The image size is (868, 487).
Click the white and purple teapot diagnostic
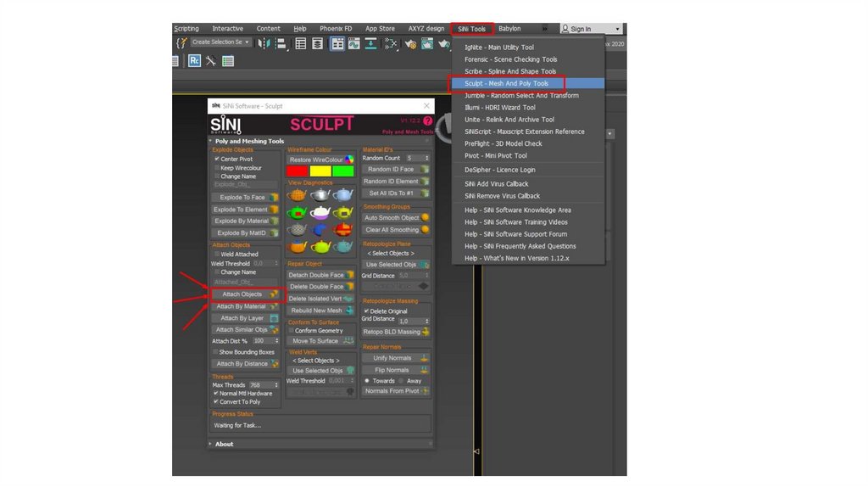[x=320, y=212]
